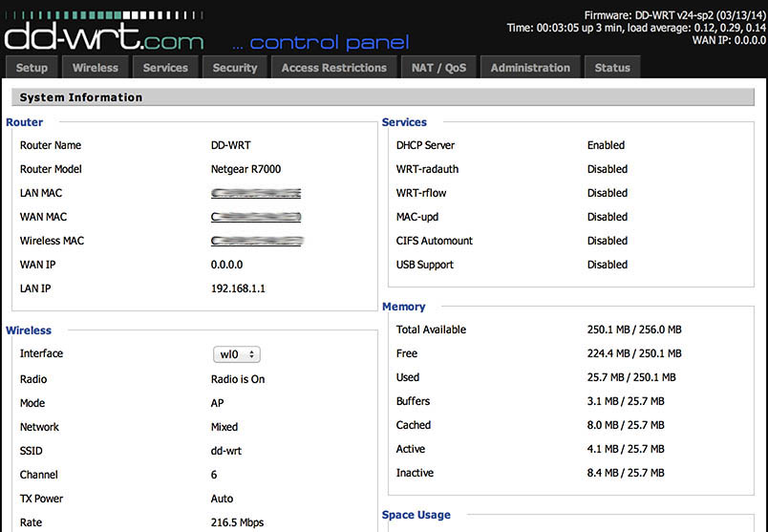Click the Firmware version text in header
Image resolution: width=768 pixels, height=532 pixels.
pyautogui.click(x=675, y=15)
